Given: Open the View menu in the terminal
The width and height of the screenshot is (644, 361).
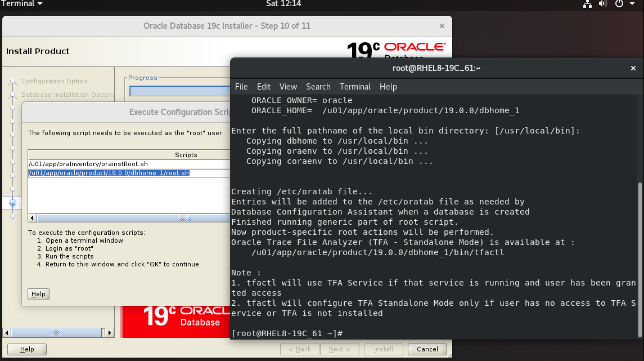Looking at the screenshot, I should [x=288, y=87].
